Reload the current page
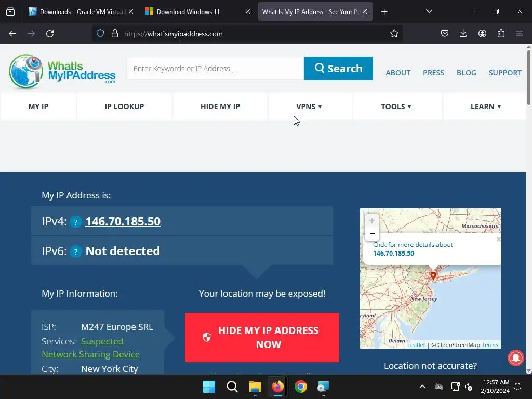532x399 pixels. pyautogui.click(x=50, y=34)
